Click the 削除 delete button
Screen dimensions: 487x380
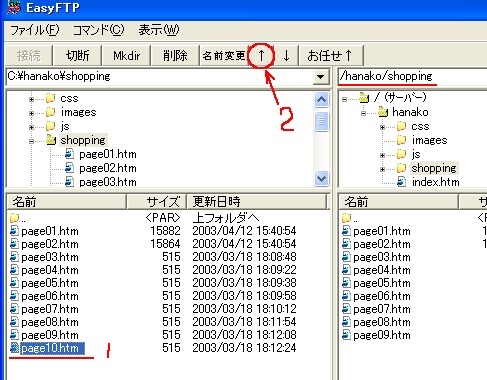coord(175,56)
